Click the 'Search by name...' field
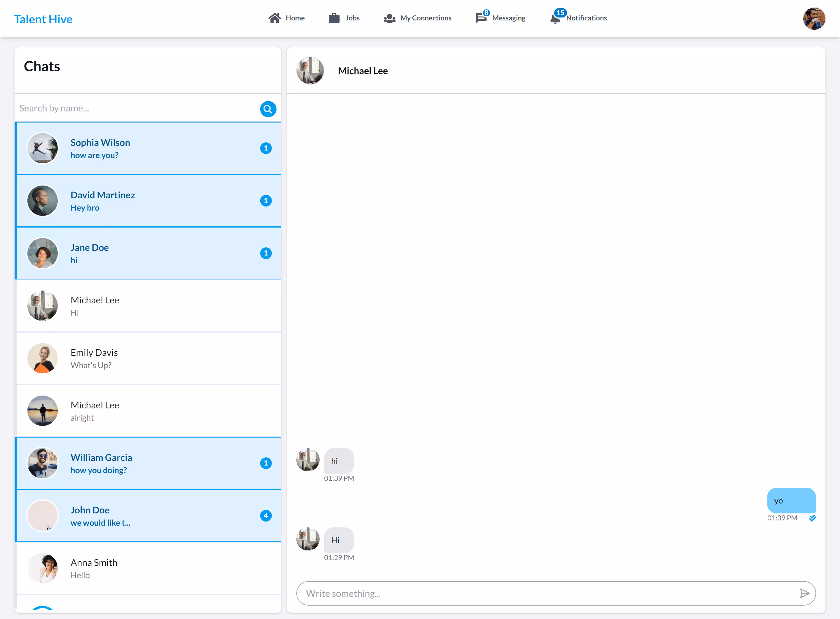The height and width of the screenshot is (619, 840). [137, 108]
